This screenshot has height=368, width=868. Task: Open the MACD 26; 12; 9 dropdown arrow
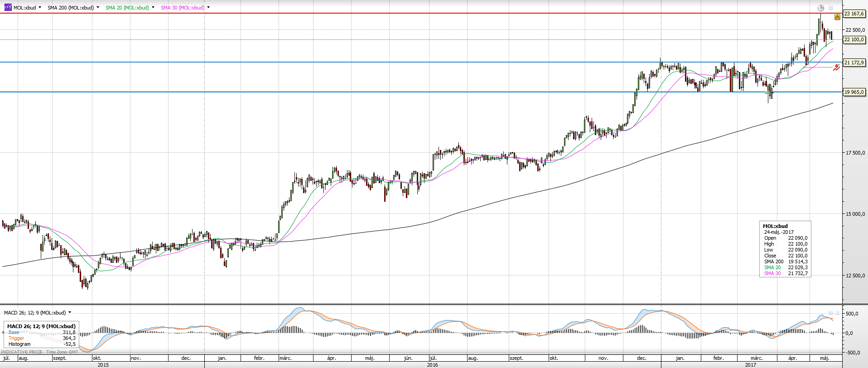tap(70, 312)
